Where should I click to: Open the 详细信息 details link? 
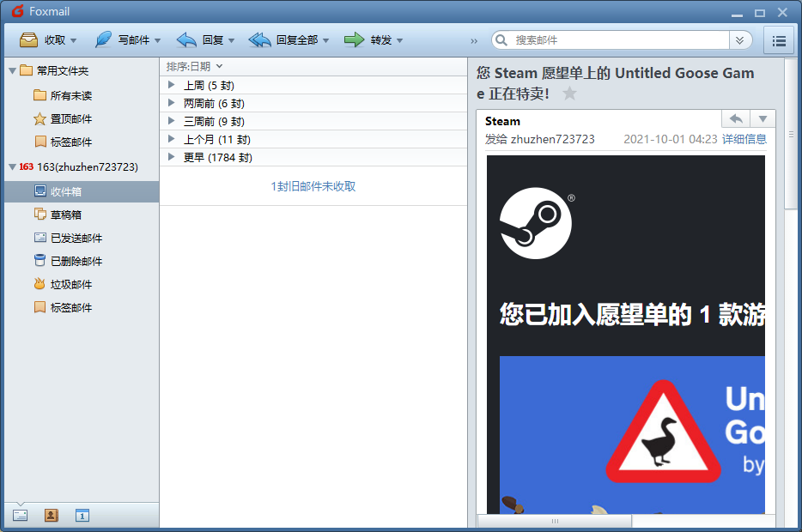coord(744,139)
